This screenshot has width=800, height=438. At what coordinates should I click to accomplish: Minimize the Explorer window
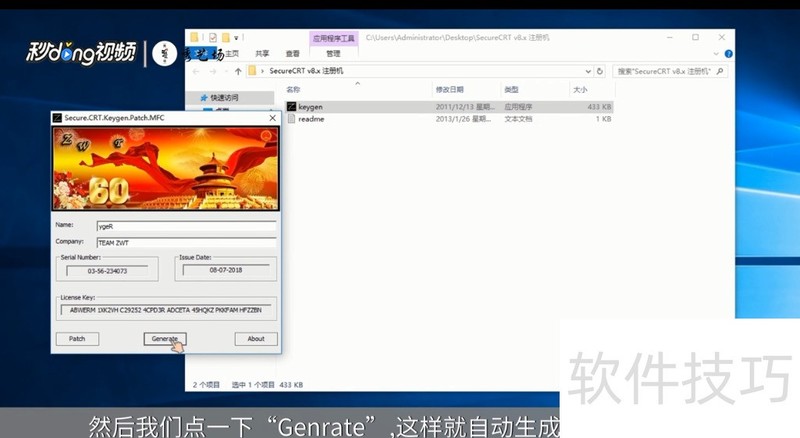[x=670, y=37]
